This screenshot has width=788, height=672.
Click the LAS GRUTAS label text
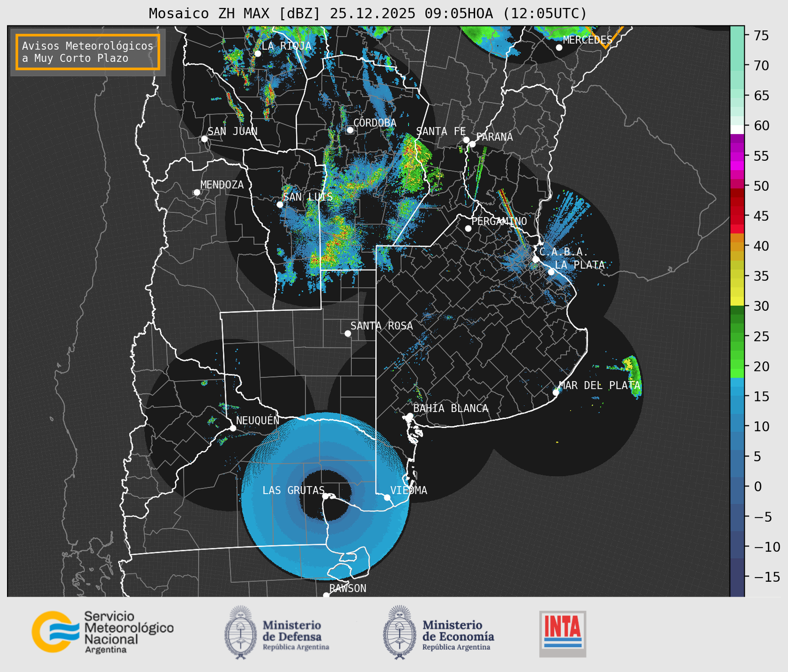[x=293, y=490]
